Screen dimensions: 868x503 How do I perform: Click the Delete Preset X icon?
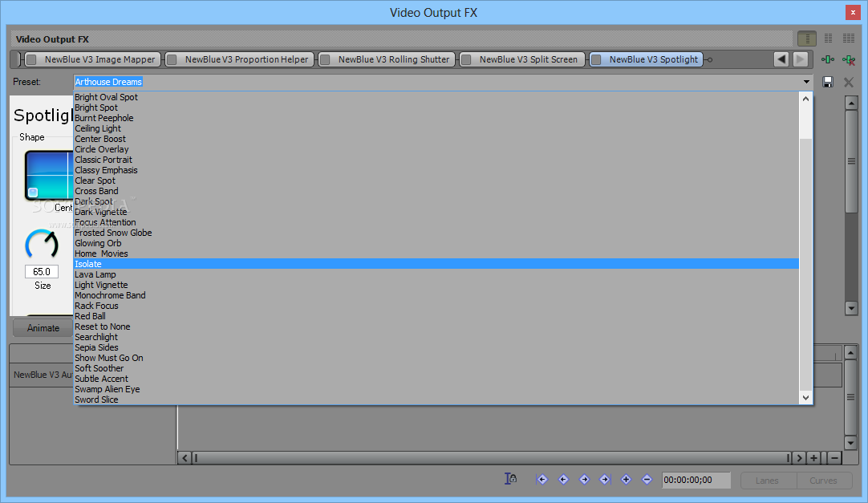848,82
